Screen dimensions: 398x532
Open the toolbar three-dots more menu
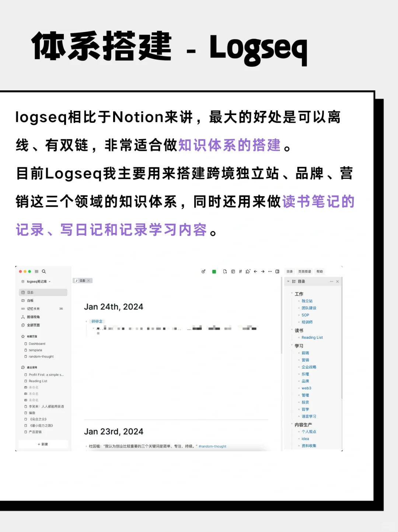[270, 271]
